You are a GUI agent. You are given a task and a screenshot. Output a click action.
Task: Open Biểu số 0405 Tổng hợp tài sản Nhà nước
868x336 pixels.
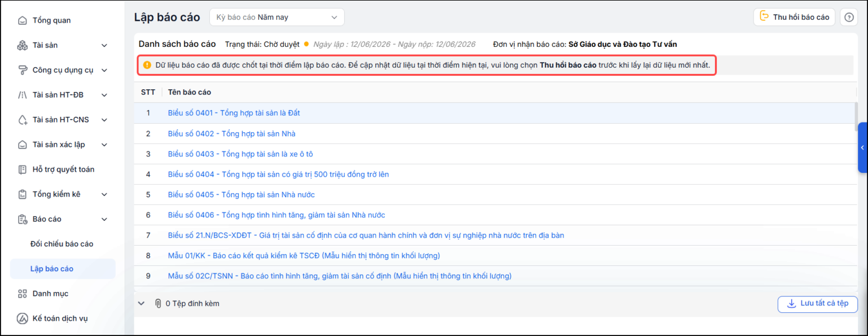(242, 195)
